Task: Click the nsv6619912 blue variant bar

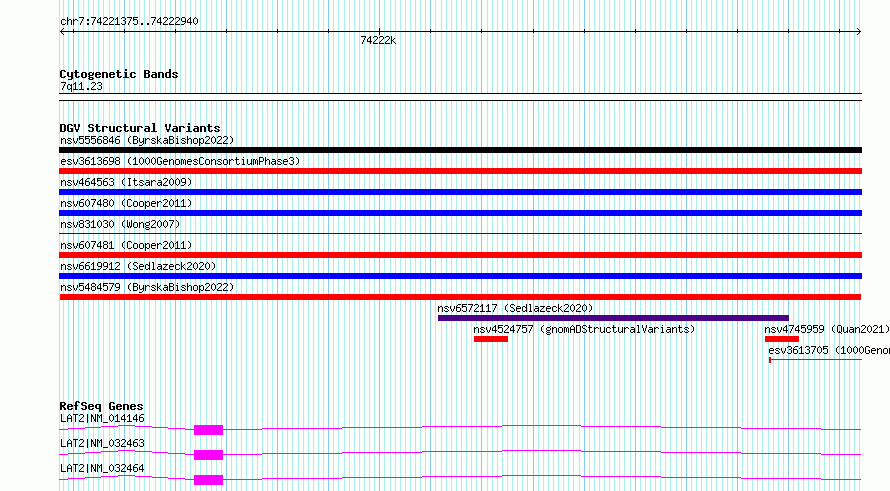Action: [460, 276]
